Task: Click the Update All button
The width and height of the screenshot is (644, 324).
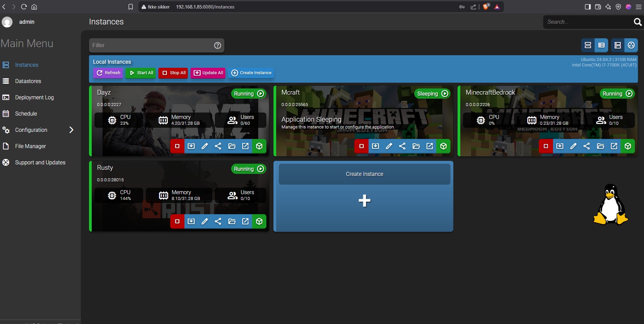Action: [x=208, y=73]
